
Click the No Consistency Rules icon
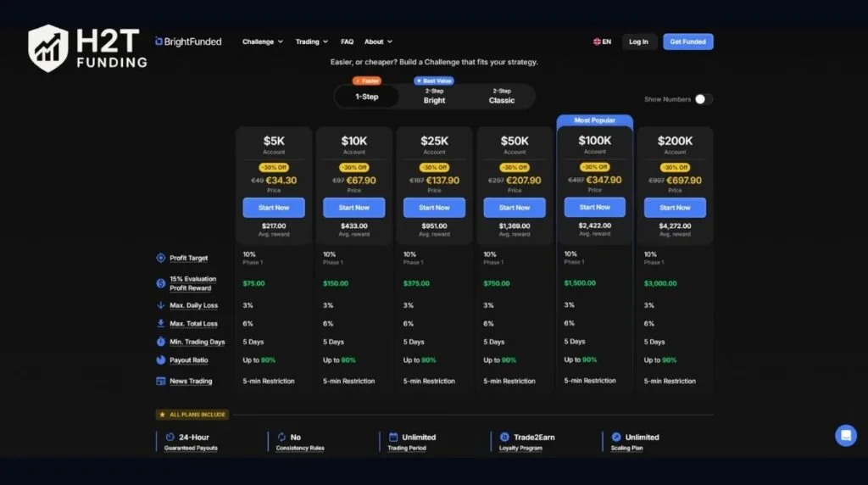click(281, 437)
